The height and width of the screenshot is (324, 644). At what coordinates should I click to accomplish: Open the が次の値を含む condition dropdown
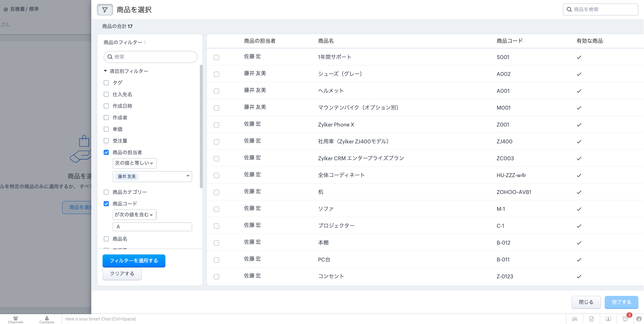134,215
